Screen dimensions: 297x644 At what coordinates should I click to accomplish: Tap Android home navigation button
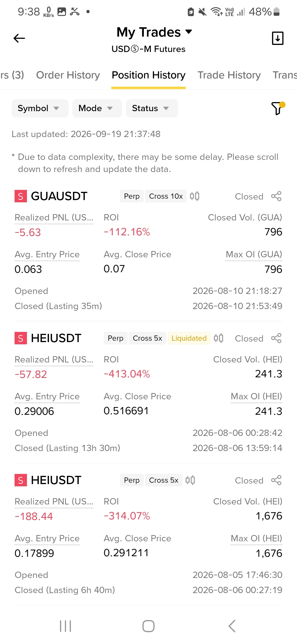pyautogui.click(x=148, y=626)
